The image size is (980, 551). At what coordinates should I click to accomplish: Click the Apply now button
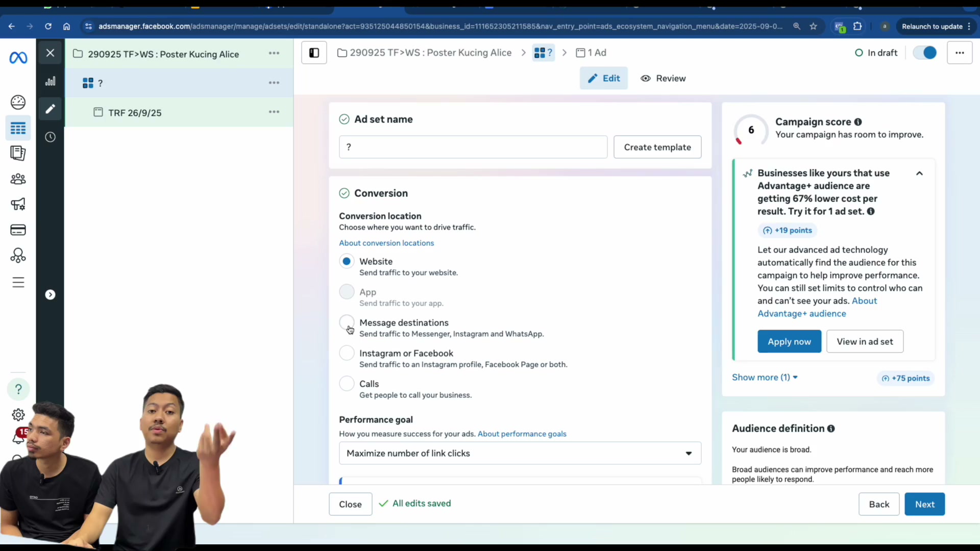789,341
